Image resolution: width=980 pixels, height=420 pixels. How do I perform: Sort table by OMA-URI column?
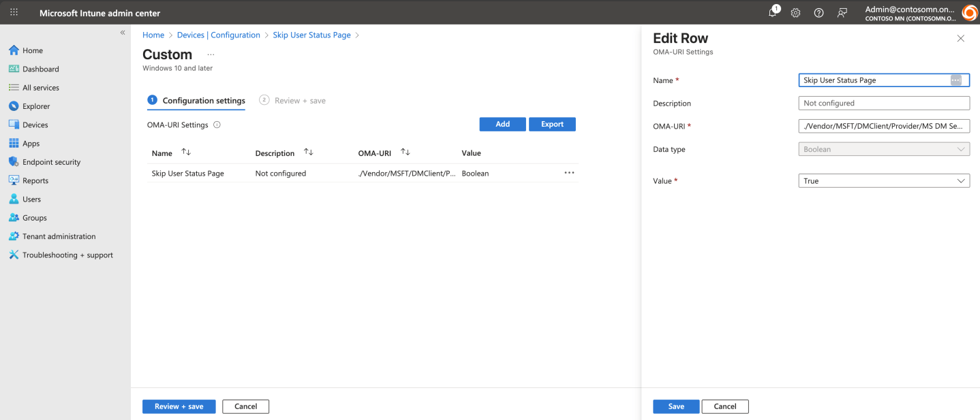click(x=384, y=153)
